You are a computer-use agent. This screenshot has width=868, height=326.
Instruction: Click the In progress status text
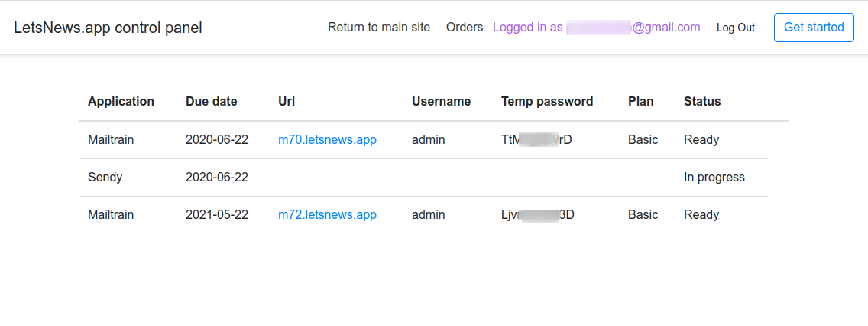[x=714, y=178]
